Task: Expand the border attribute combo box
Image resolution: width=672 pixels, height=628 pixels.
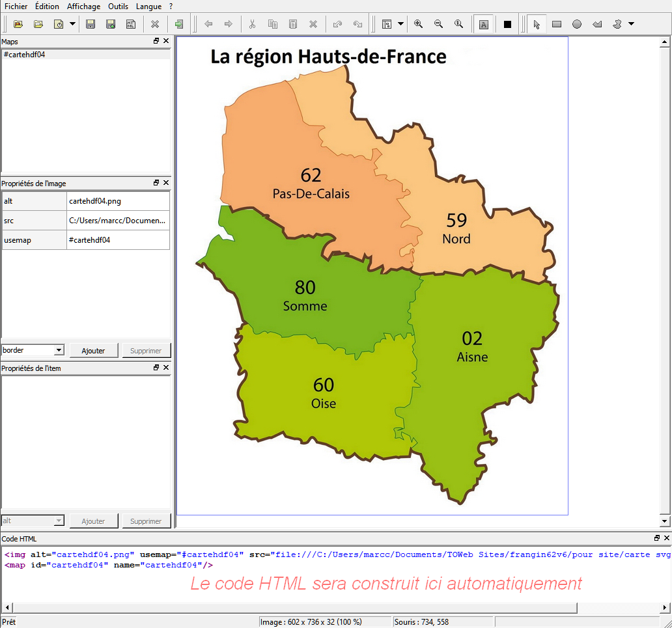Action: [59, 350]
